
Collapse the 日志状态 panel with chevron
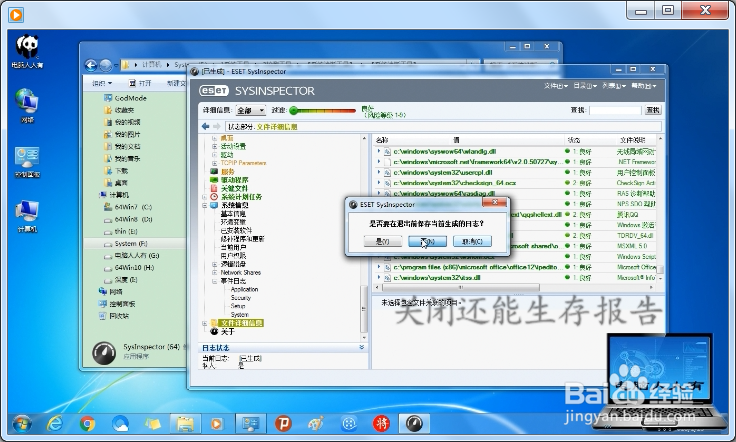pyautogui.click(x=361, y=347)
